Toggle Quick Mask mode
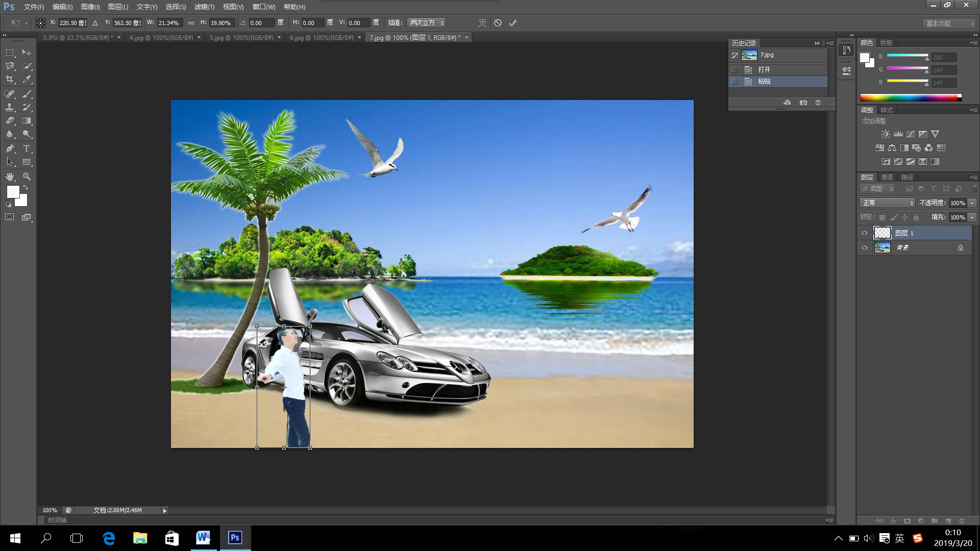 click(x=10, y=217)
